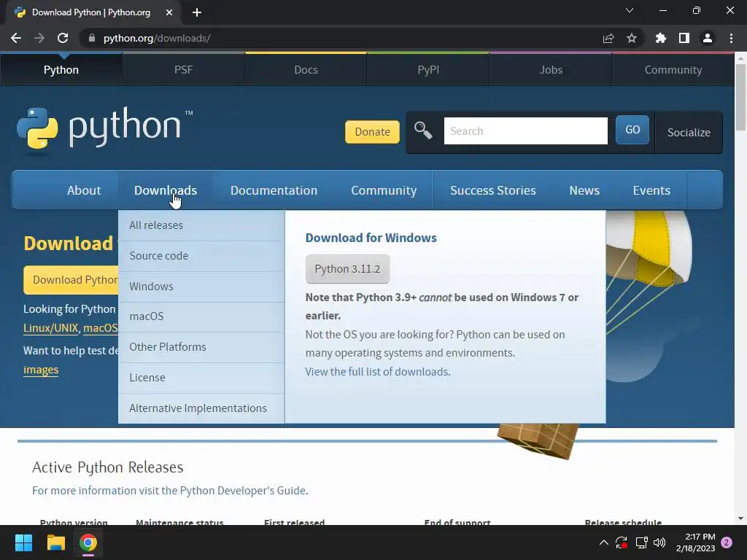Click the address bar URL
747x560 pixels.
pos(158,38)
